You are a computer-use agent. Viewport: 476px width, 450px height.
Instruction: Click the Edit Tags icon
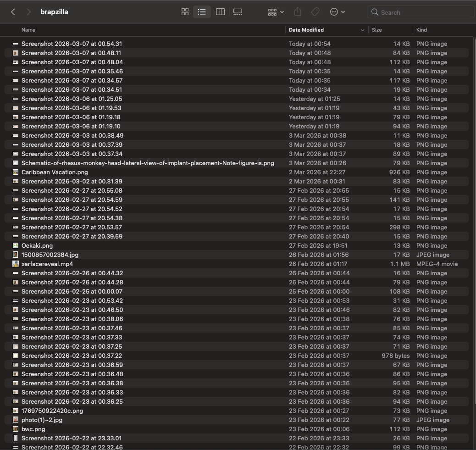click(315, 12)
